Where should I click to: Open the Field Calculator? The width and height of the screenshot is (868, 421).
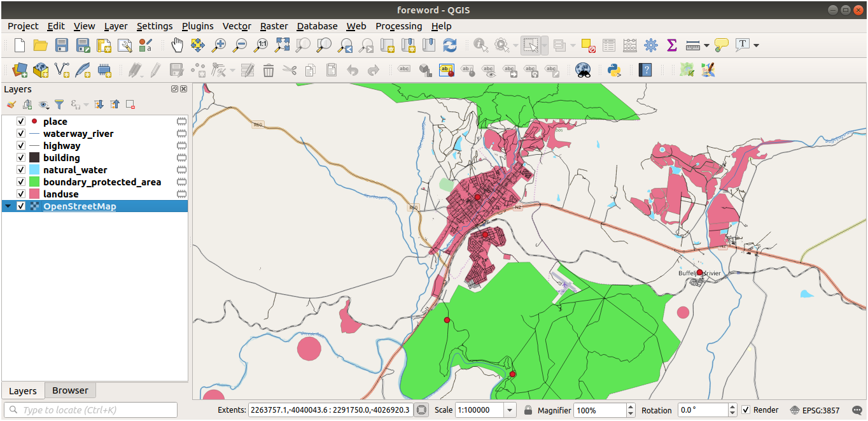pos(629,45)
